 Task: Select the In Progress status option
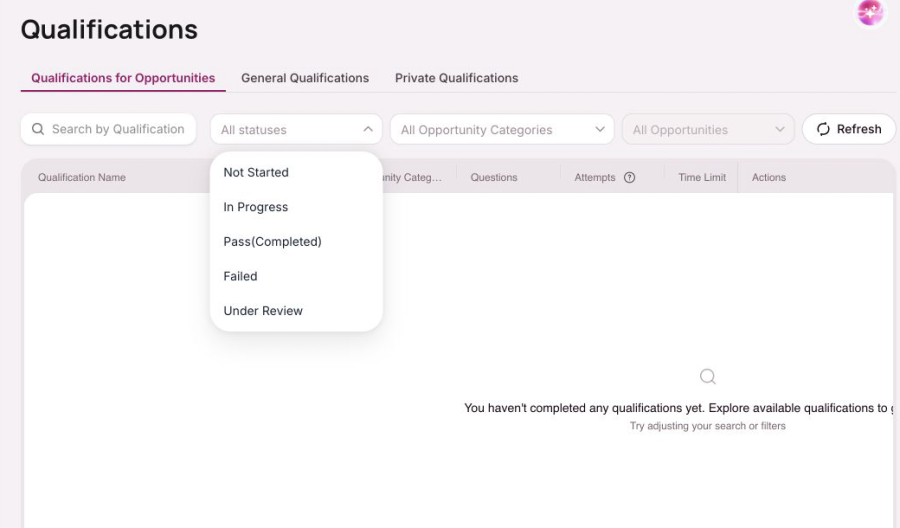[x=296, y=207]
